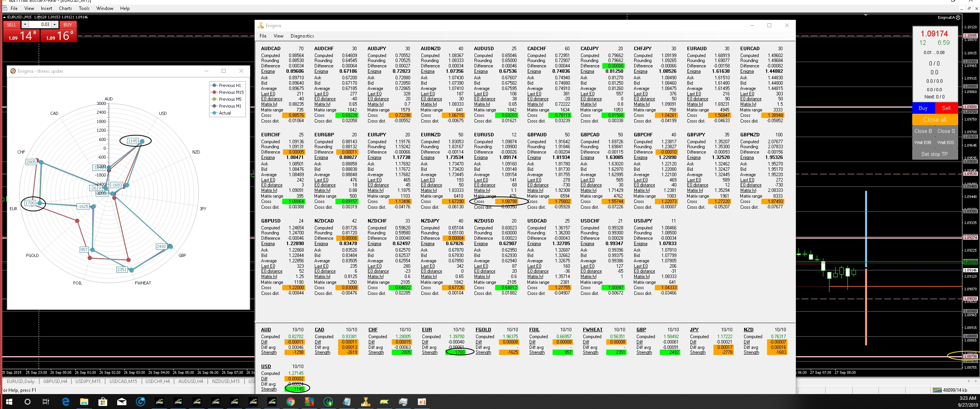The image size is (980, 409).
Task: Open the AVG antivirus taskbar icon
Action: point(309,402)
